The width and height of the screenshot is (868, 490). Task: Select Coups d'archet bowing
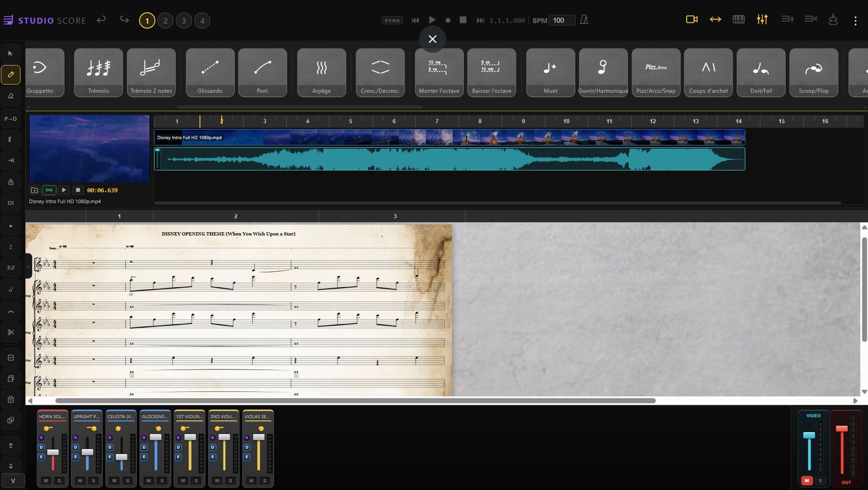coord(709,73)
